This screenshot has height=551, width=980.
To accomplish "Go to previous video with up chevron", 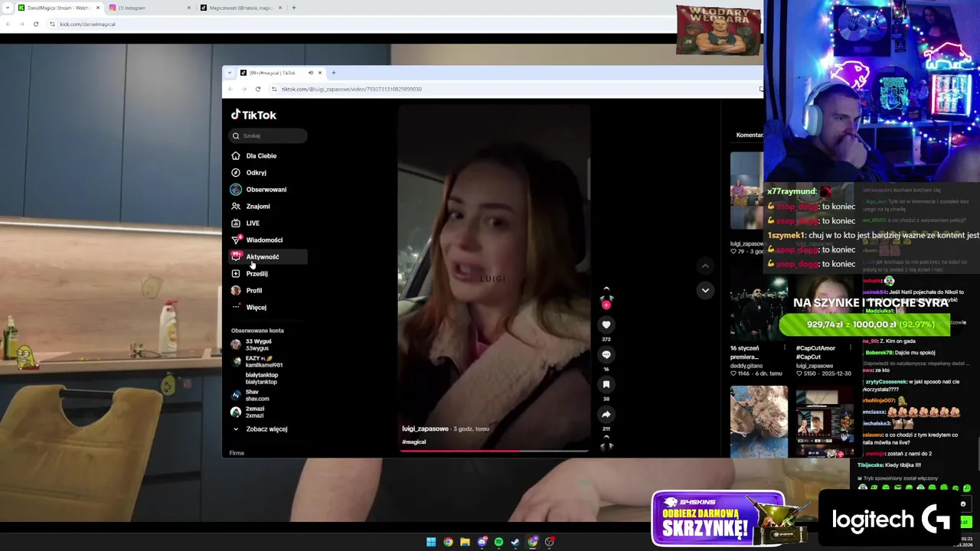I will [x=705, y=266].
